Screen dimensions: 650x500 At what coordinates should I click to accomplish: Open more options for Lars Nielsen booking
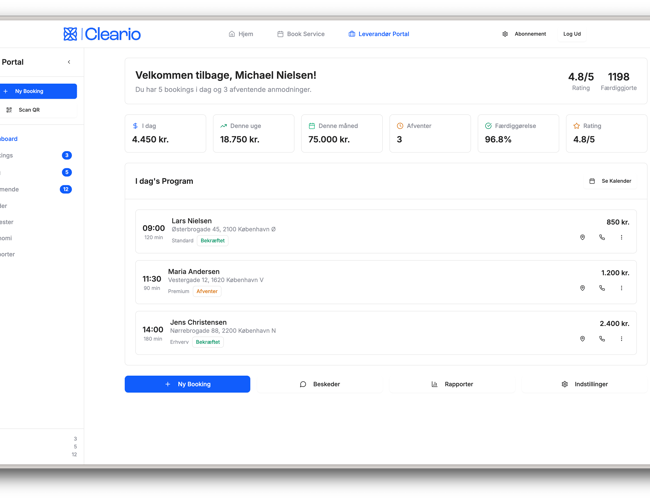pos(621,237)
